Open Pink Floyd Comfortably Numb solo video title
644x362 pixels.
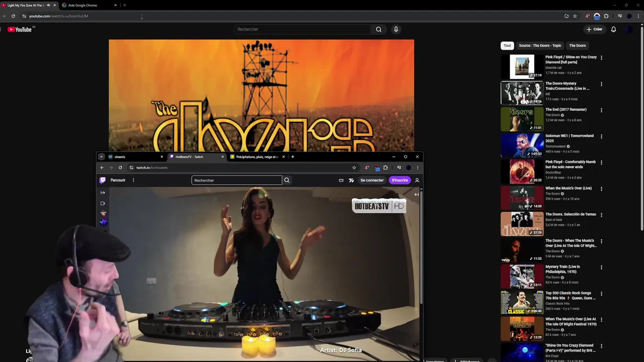click(x=571, y=164)
